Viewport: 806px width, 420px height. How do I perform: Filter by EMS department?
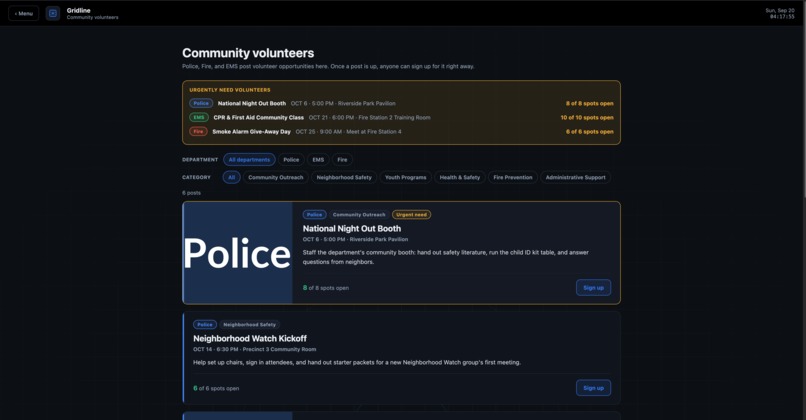(x=318, y=160)
